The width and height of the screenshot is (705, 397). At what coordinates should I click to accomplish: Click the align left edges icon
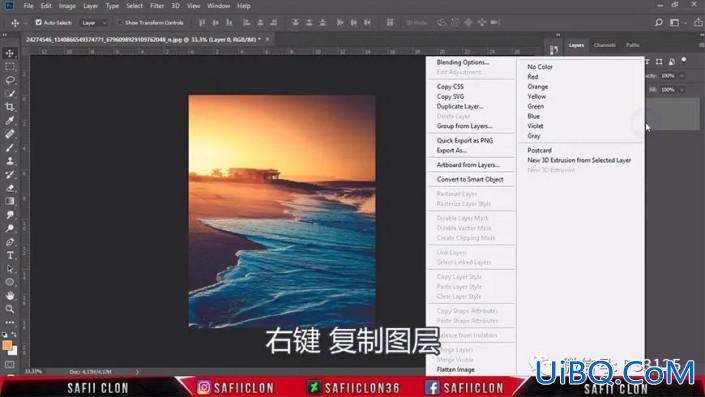(x=246, y=22)
